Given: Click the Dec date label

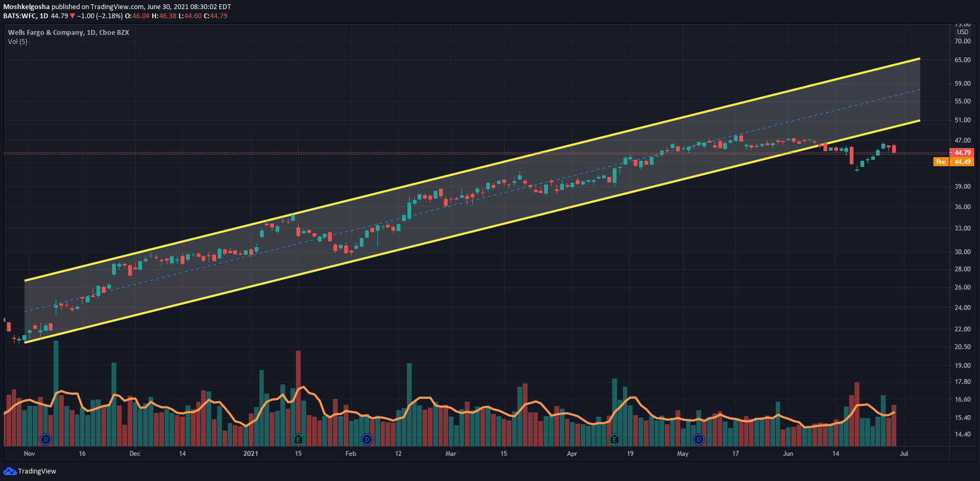Looking at the screenshot, I should click(x=135, y=454).
